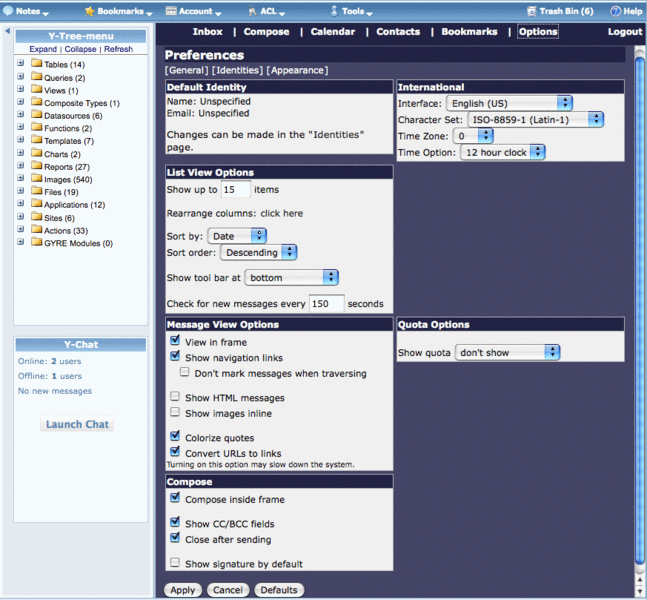Uncheck the View in frame checkbox
The width and height of the screenshot is (647, 600).
point(175,342)
